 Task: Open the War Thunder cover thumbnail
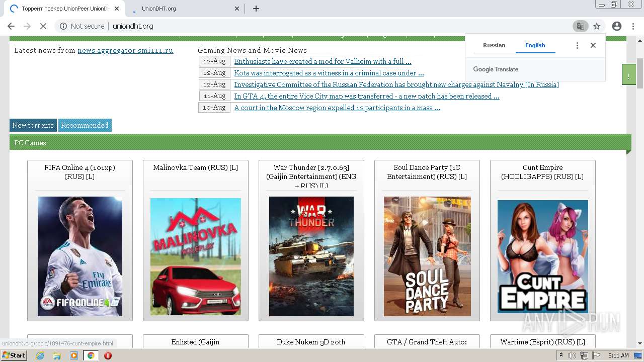pyautogui.click(x=311, y=256)
